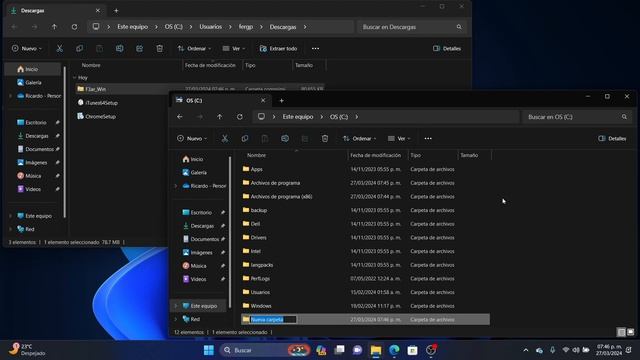
Task: Select ChromeSetup file in Descargas window
Action: coord(100,116)
